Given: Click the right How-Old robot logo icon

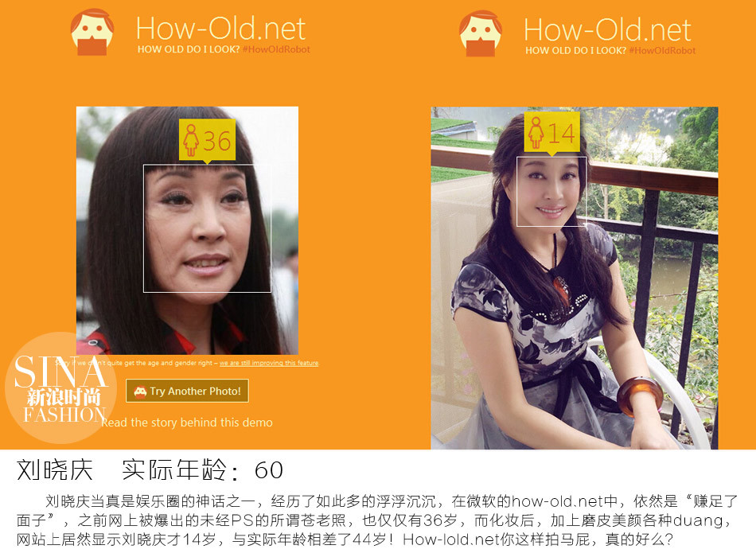Looking at the screenshot, I should coord(480,33).
